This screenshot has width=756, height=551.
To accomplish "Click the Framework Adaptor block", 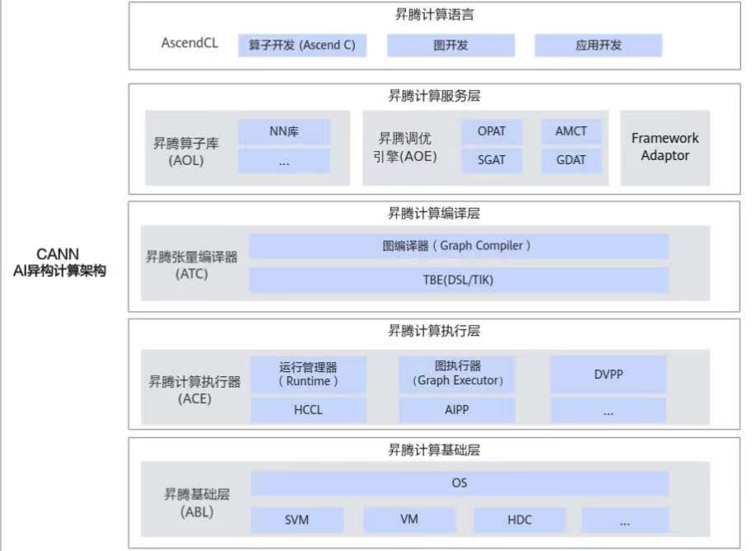I will (665, 148).
